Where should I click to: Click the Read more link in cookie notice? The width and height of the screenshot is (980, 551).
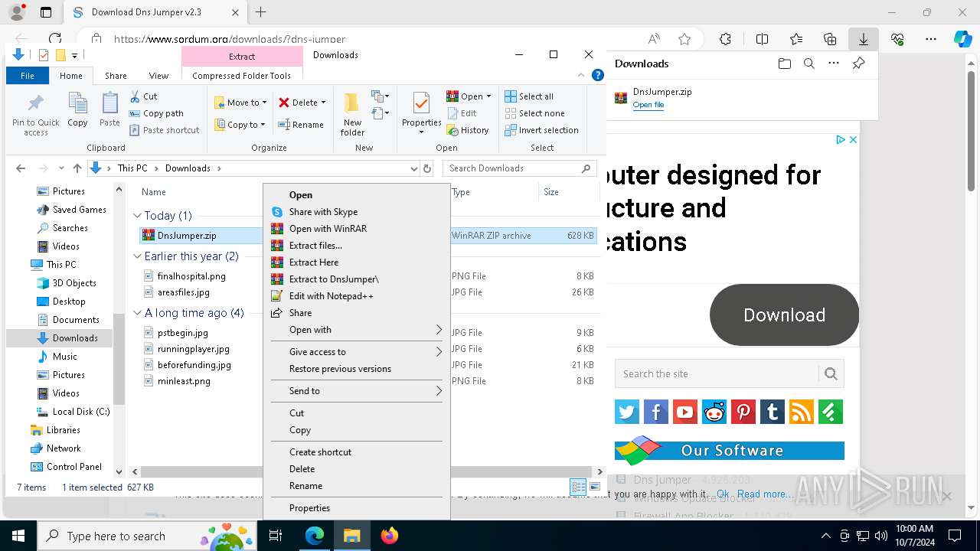click(765, 494)
